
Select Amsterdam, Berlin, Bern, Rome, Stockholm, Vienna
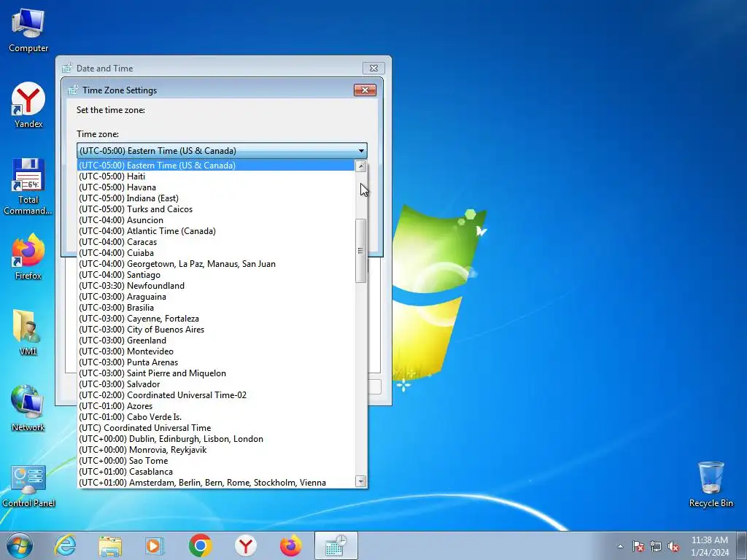click(x=216, y=483)
